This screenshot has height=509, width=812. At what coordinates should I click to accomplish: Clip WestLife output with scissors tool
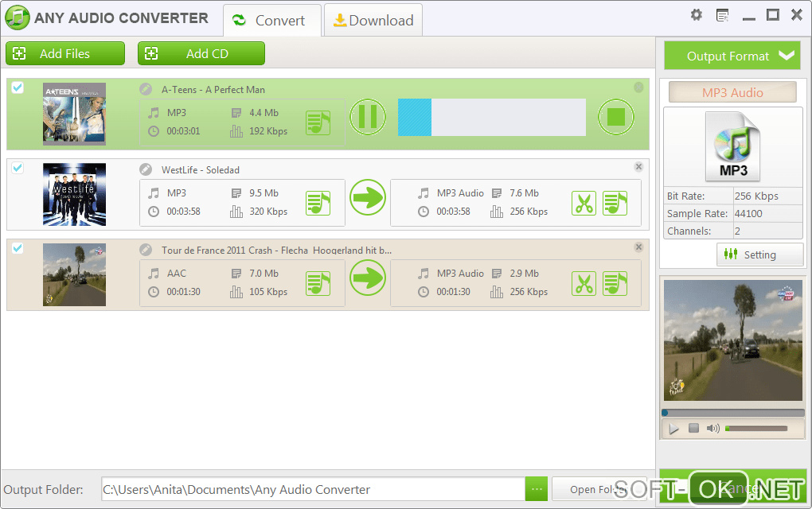[x=584, y=203]
